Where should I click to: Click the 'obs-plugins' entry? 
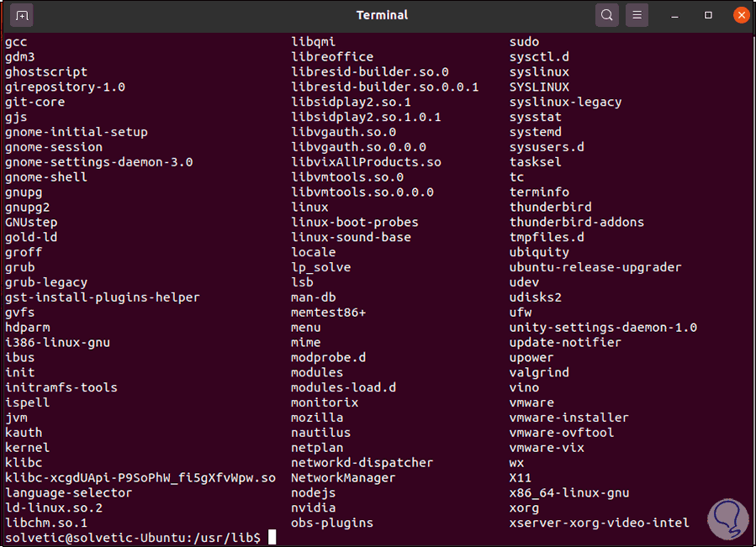pyautogui.click(x=332, y=523)
